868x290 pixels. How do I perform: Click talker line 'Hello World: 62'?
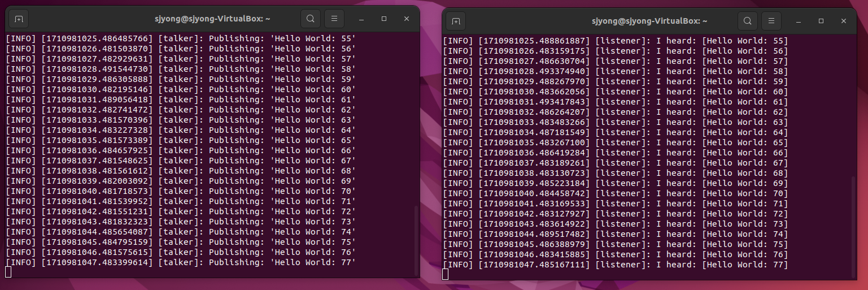click(x=180, y=110)
